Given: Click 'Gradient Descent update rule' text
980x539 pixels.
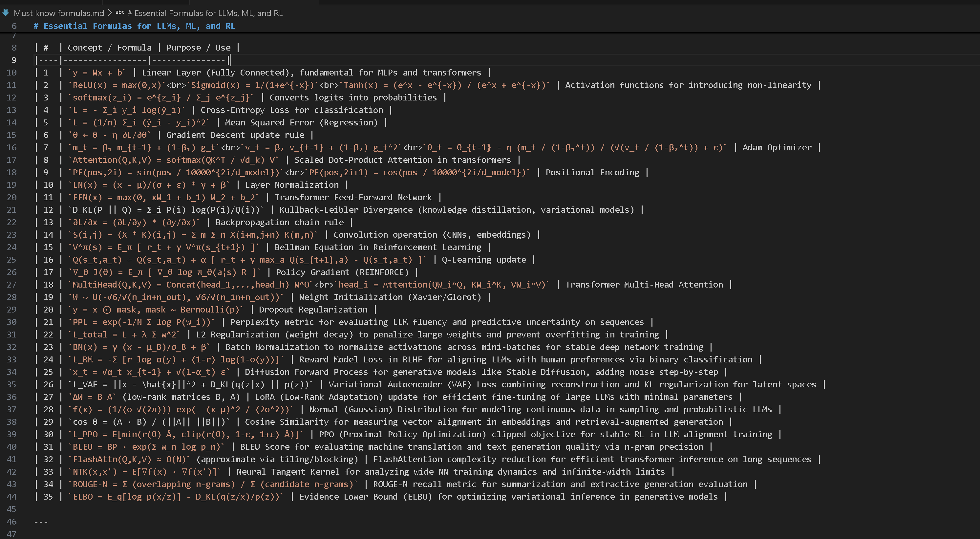Looking at the screenshot, I should [235, 135].
